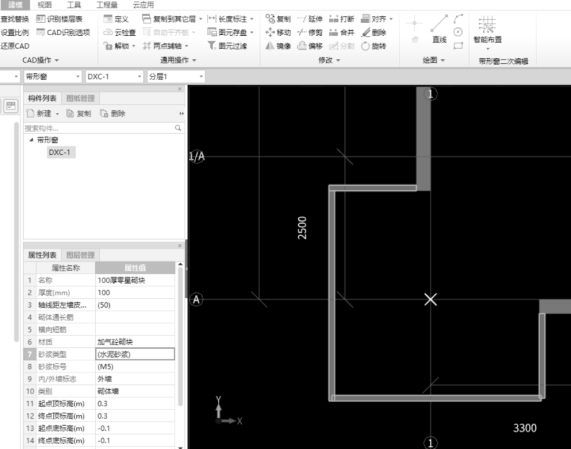
Task: Select the 修剪 trim tool
Action: point(310,32)
